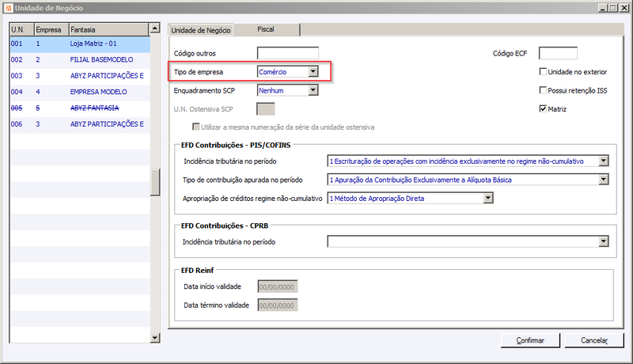Click the Unidade de Negócio app icon in title bar
The height and width of the screenshot is (364, 633).
click(x=8, y=8)
